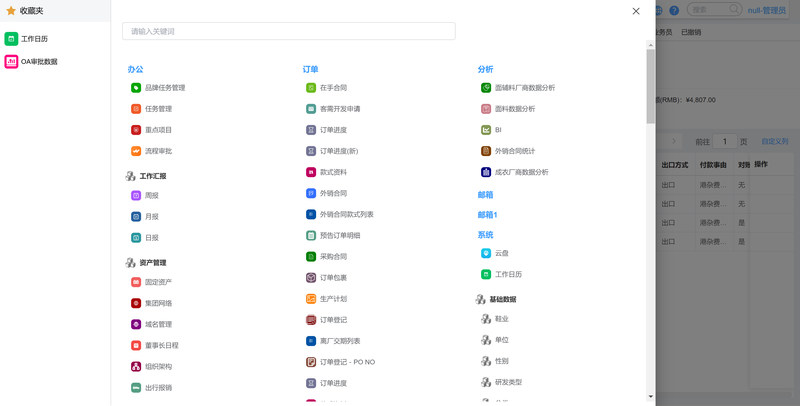
Task: Jump to the 办公 category heading
Action: point(135,69)
